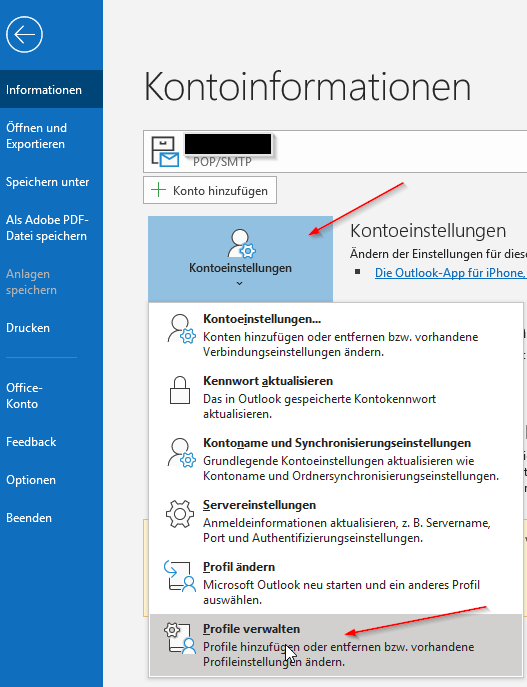The width and height of the screenshot is (527, 687).
Task: Click the green plus icon for adding account
Action: click(158, 190)
